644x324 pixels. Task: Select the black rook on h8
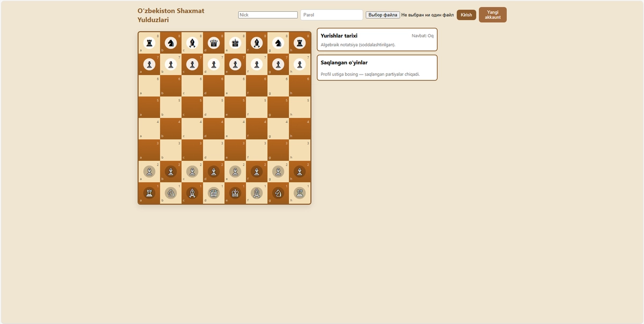click(x=299, y=42)
